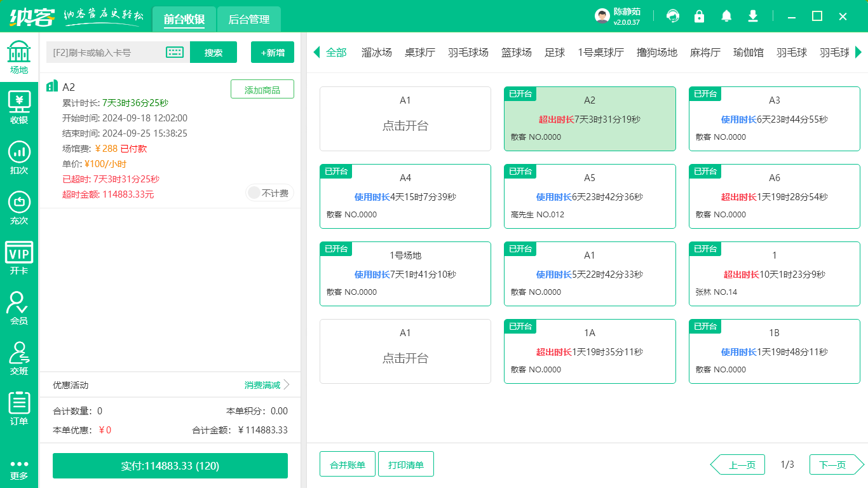Click the lock screen icon

click(699, 17)
